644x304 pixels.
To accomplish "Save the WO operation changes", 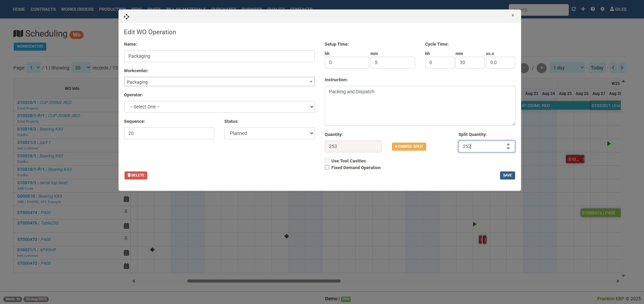I will 507,175.
